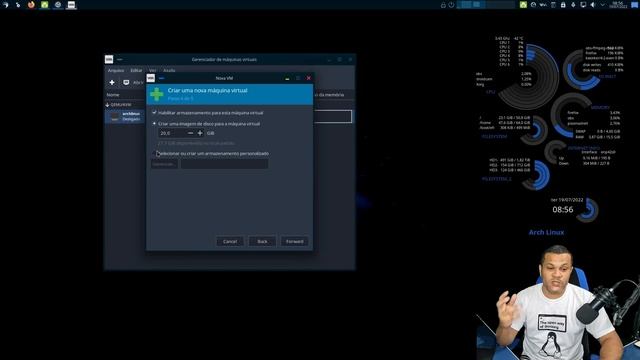Collapse the QEMU/KVM connection row

coord(107,105)
